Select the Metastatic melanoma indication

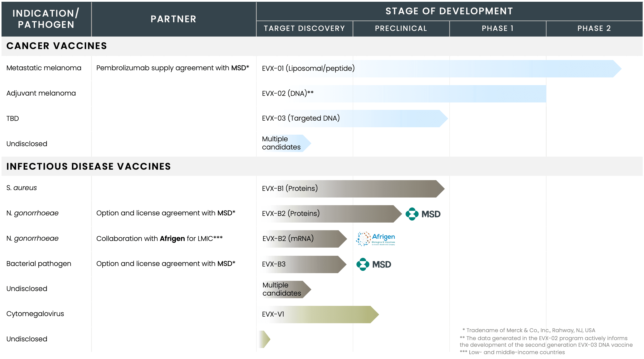click(44, 68)
